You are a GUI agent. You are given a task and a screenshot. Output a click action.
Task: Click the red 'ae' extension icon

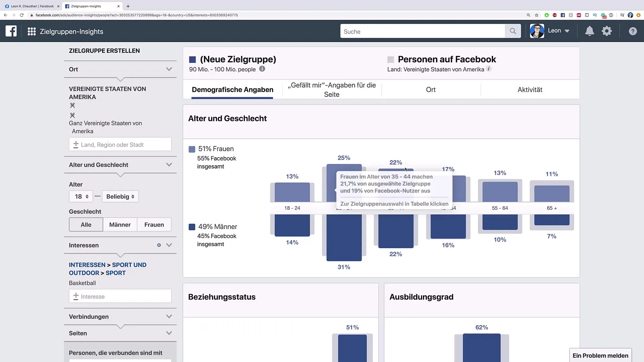tap(579, 15)
